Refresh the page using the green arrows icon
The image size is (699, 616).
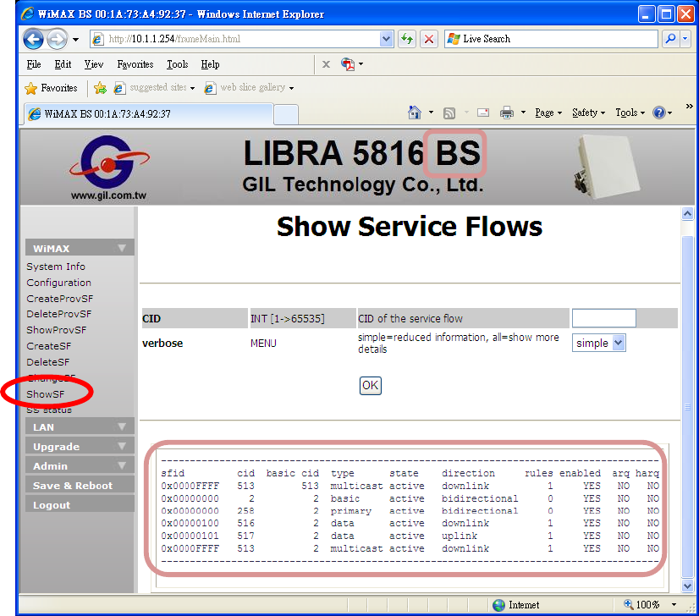click(x=406, y=39)
